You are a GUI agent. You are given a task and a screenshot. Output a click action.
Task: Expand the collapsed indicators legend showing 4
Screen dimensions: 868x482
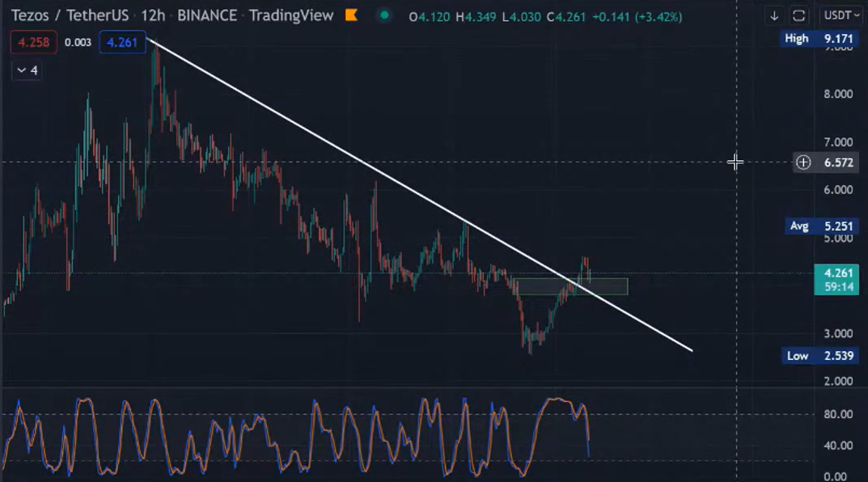pos(27,70)
